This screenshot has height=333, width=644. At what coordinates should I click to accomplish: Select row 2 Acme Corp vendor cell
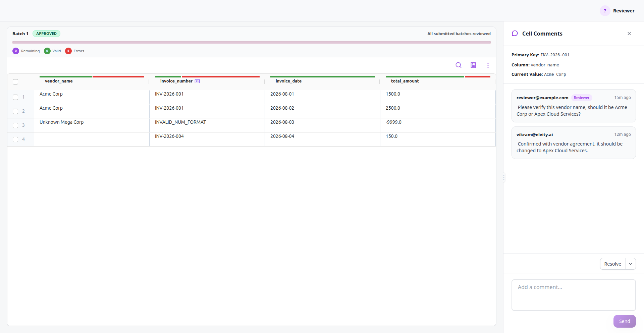92,111
